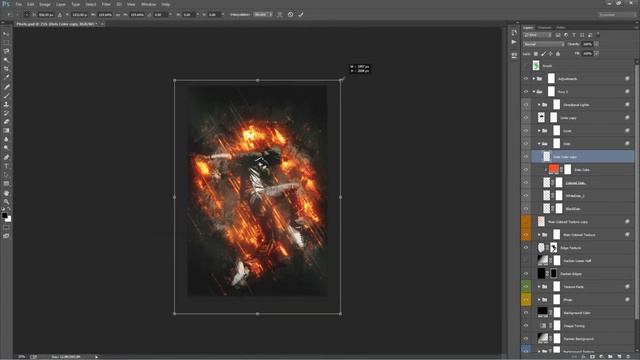Select the Clone Stamp tool
The width and height of the screenshot is (640, 360).
coord(6,104)
